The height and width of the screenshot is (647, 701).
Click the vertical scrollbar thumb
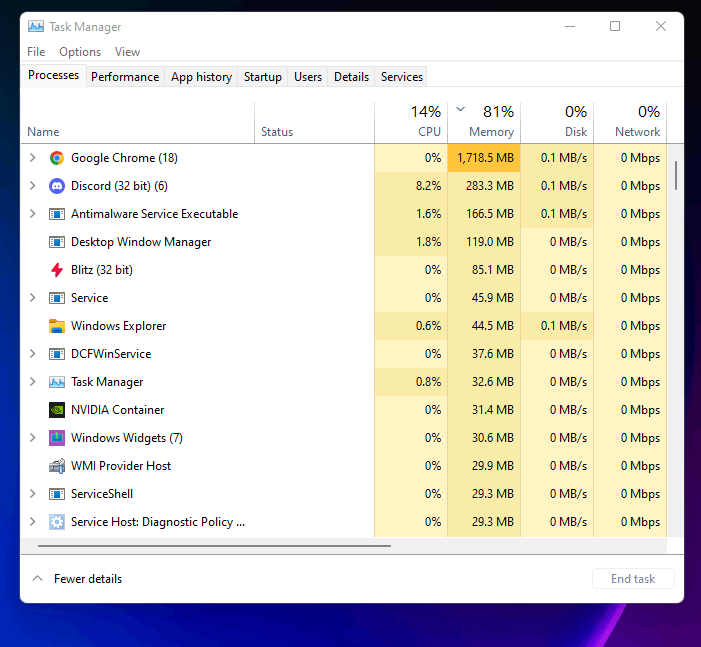click(676, 176)
